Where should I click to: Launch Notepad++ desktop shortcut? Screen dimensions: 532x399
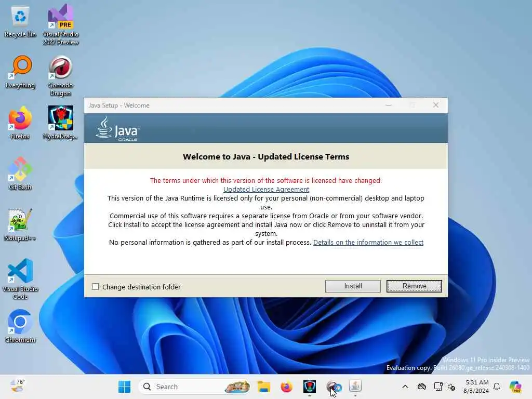click(x=20, y=224)
